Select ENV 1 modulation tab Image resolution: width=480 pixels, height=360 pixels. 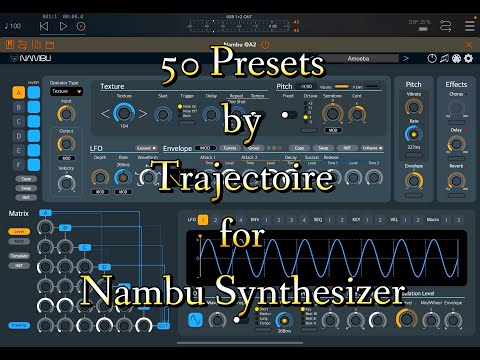(x=266, y=220)
